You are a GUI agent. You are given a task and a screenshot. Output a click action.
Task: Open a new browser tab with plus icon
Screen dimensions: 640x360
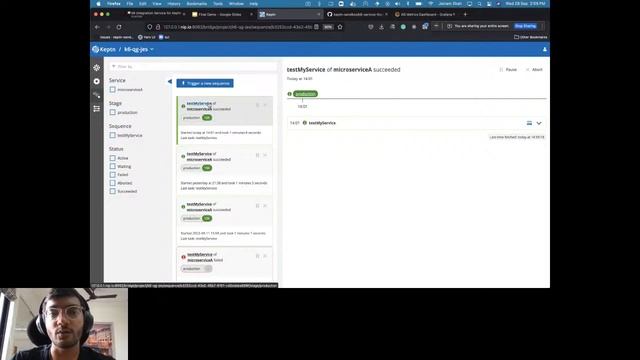click(465, 14)
